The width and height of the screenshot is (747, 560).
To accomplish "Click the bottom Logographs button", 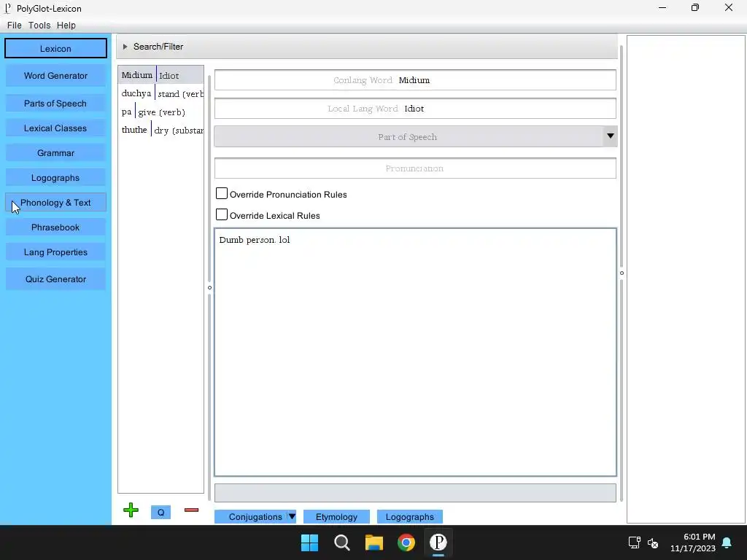I will coord(410,517).
